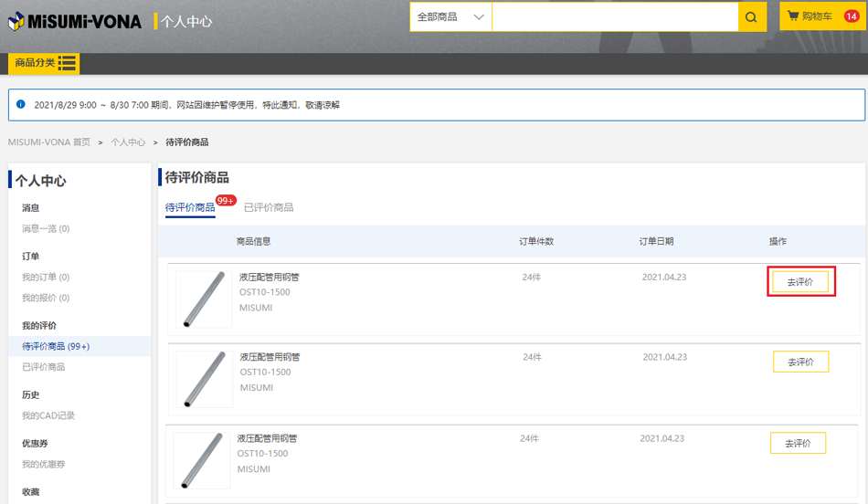
Task: Go to MISUMI-VONA 首页 breadcrumb
Action: pyautogui.click(x=49, y=142)
